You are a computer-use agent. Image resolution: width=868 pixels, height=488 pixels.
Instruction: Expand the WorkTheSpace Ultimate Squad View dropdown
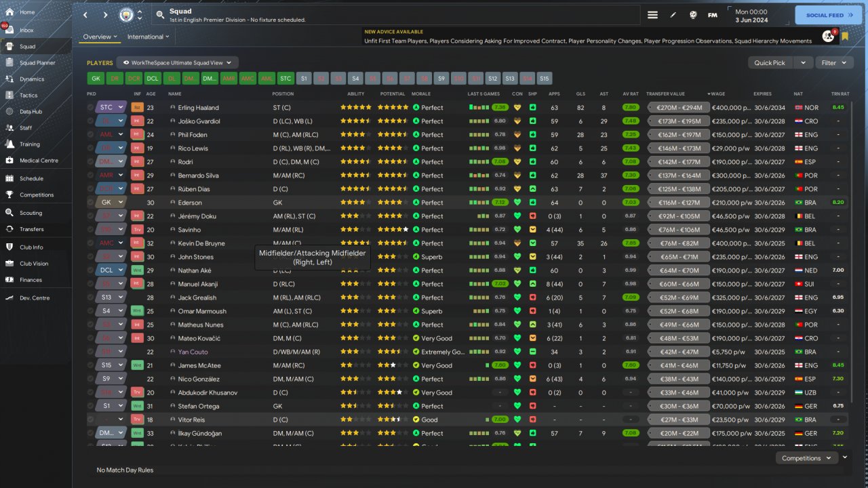(178, 62)
